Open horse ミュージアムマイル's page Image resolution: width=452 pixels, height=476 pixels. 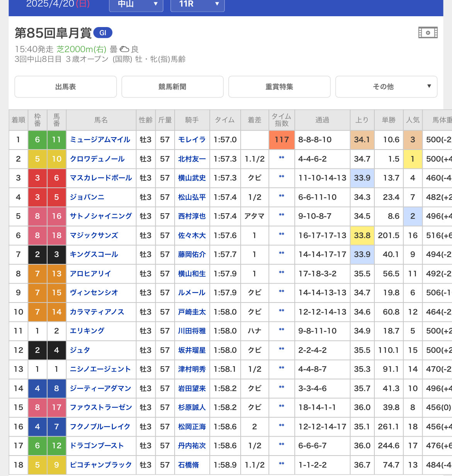100,139
